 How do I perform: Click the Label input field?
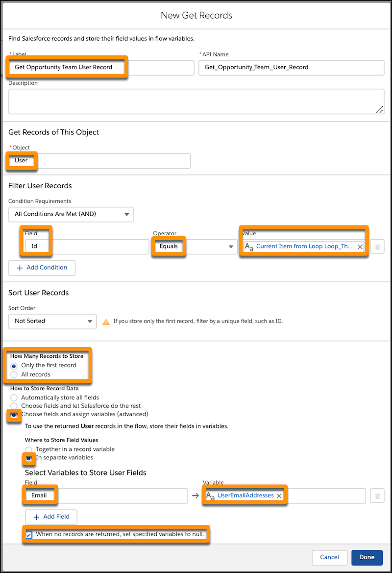pos(101,68)
